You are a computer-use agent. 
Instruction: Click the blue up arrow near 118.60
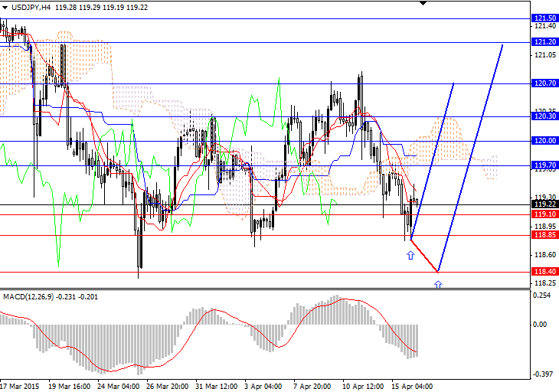[x=410, y=255]
